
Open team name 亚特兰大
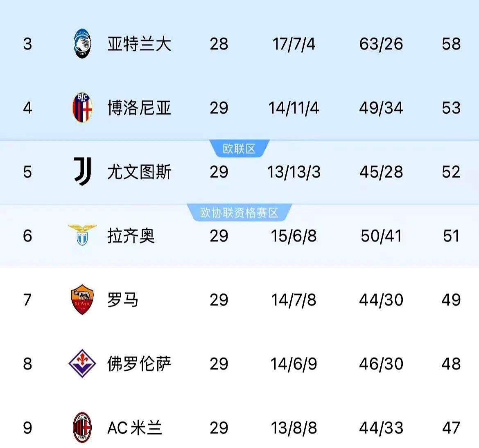point(139,44)
